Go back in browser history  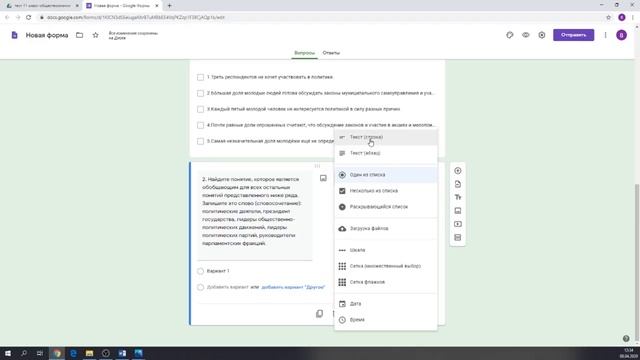point(7,17)
